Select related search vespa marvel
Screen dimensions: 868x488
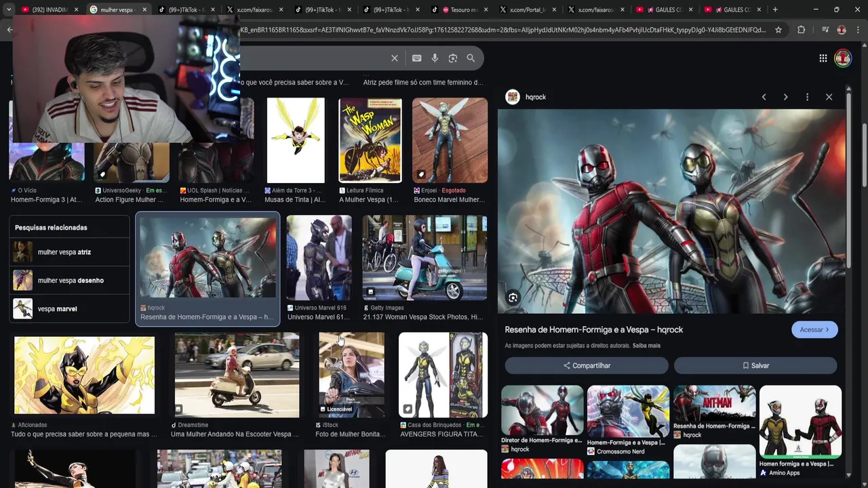(x=69, y=309)
